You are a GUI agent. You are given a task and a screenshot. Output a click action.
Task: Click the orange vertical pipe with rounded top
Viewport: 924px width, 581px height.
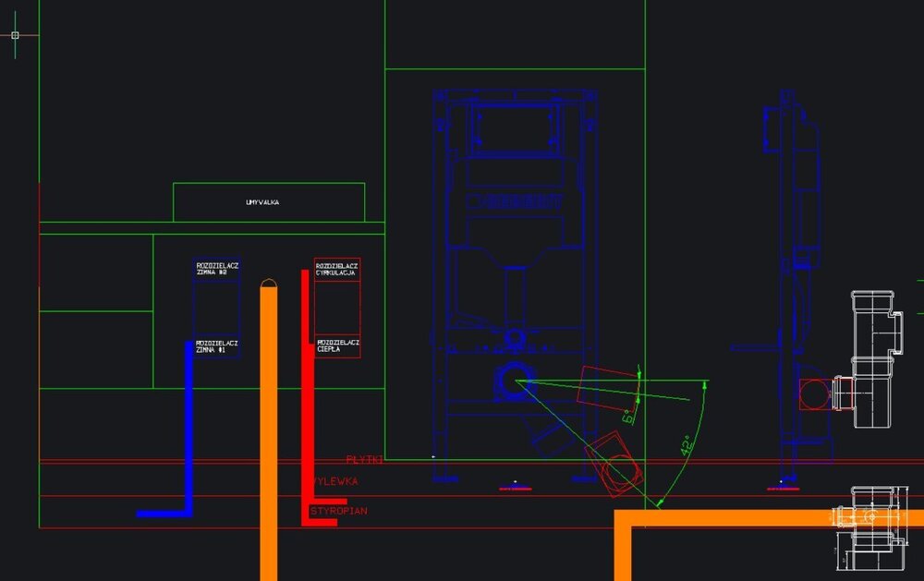click(268, 416)
